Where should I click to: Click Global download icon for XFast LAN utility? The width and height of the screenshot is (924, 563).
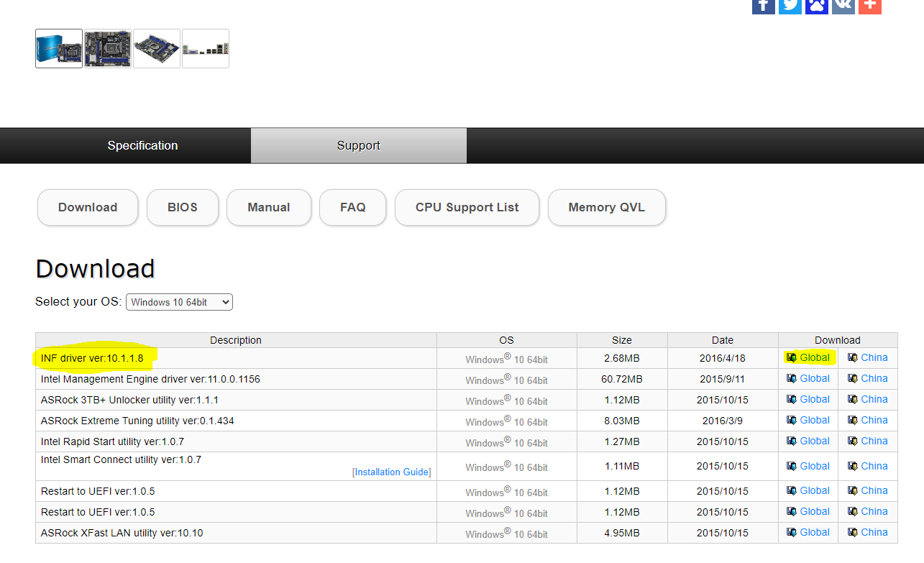[x=792, y=532]
